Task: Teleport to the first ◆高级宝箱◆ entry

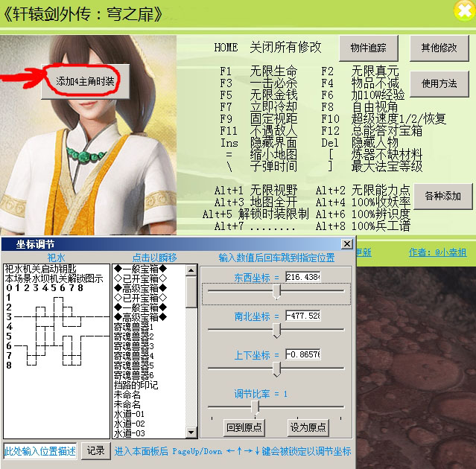Action: 141,288
